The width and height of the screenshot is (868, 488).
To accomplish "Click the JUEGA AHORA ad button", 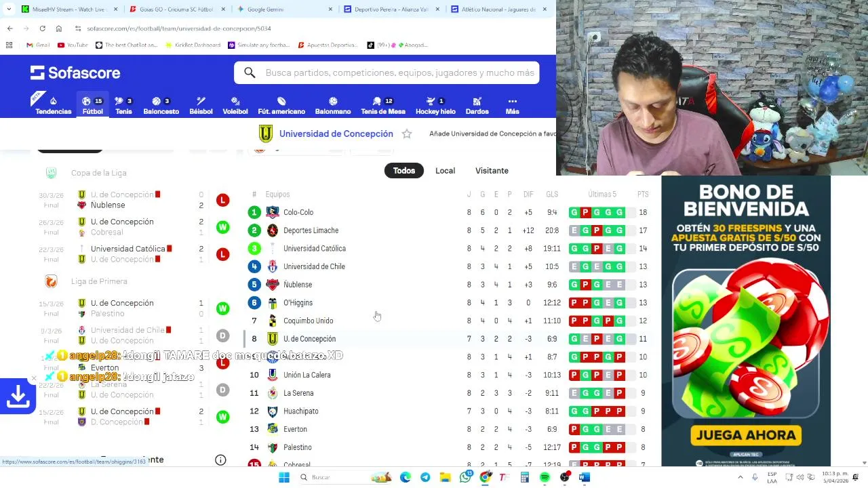I will pos(746,435).
